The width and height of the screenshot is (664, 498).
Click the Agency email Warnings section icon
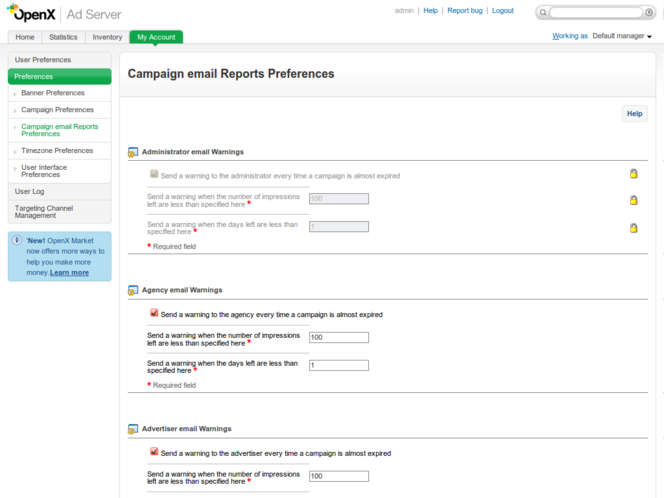click(x=133, y=291)
